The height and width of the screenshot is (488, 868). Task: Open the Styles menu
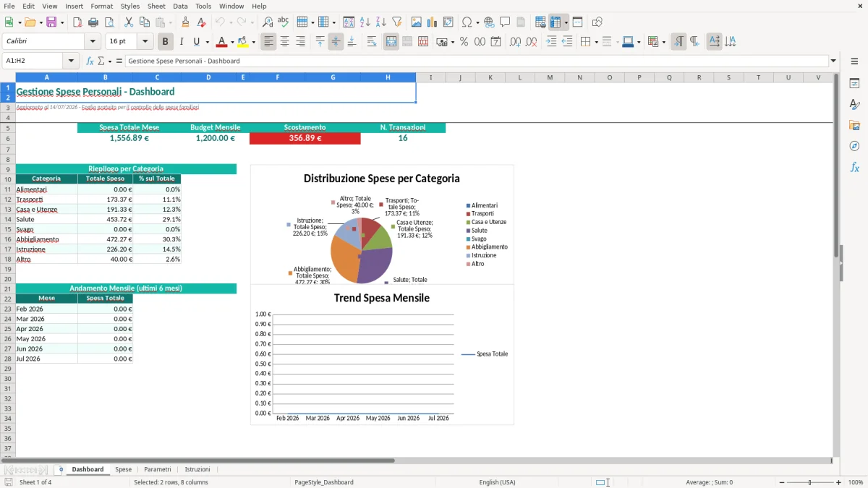[130, 6]
